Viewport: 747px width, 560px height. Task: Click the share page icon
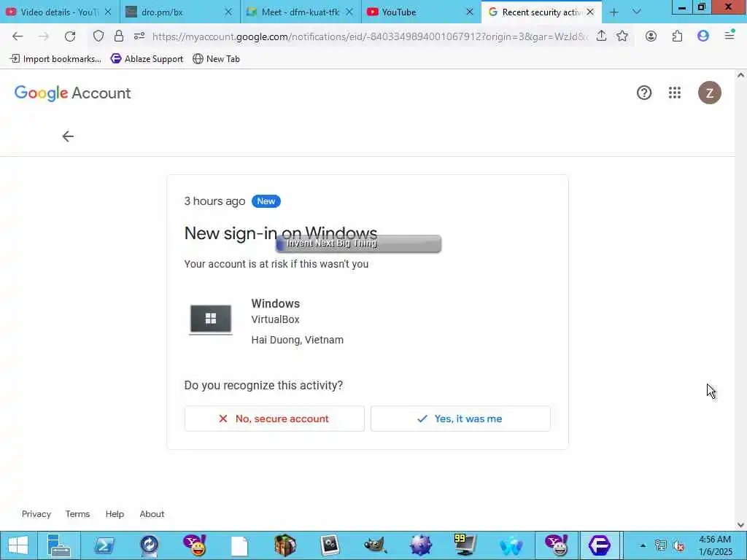pyautogui.click(x=601, y=36)
